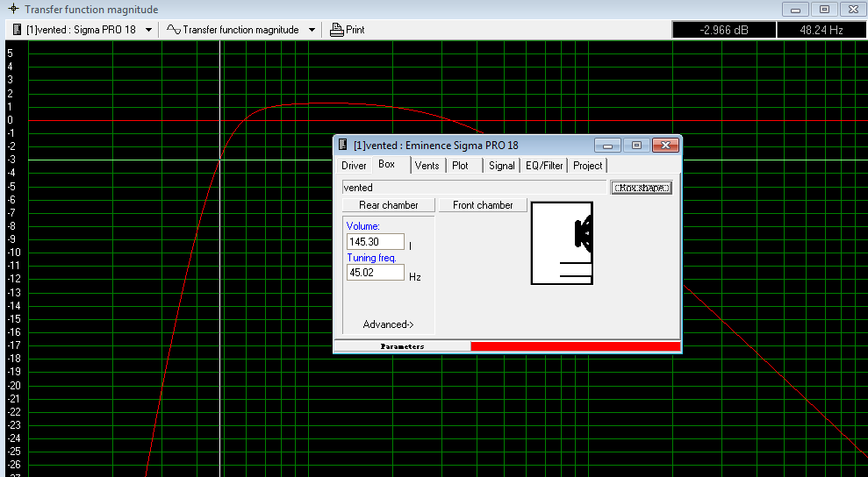The height and width of the screenshot is (477, 868).
Task: Open the Vents tab
Action: (427, 166)
